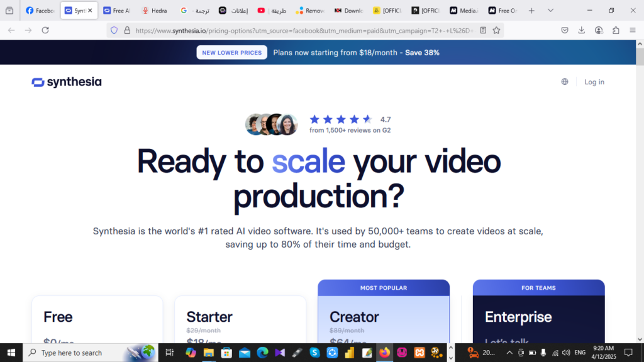Screen dimensions: 644x362
Task: Close the Synthesia tab
Action: (90, 11)
